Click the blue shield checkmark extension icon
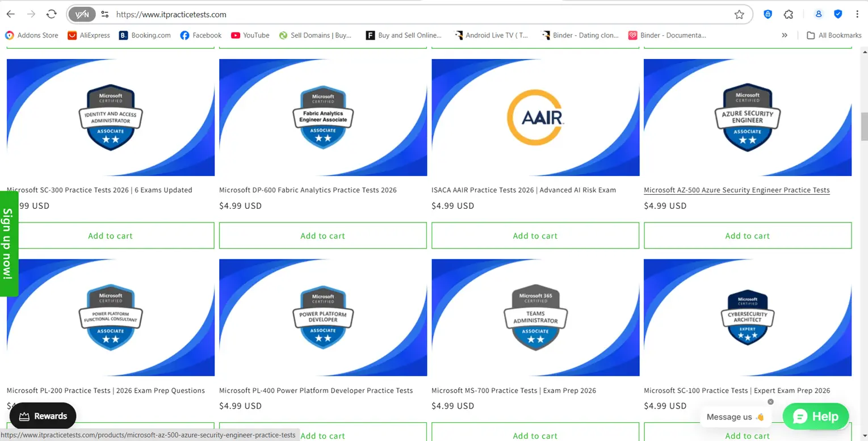The image size is (868, 441). coord(838,14)
